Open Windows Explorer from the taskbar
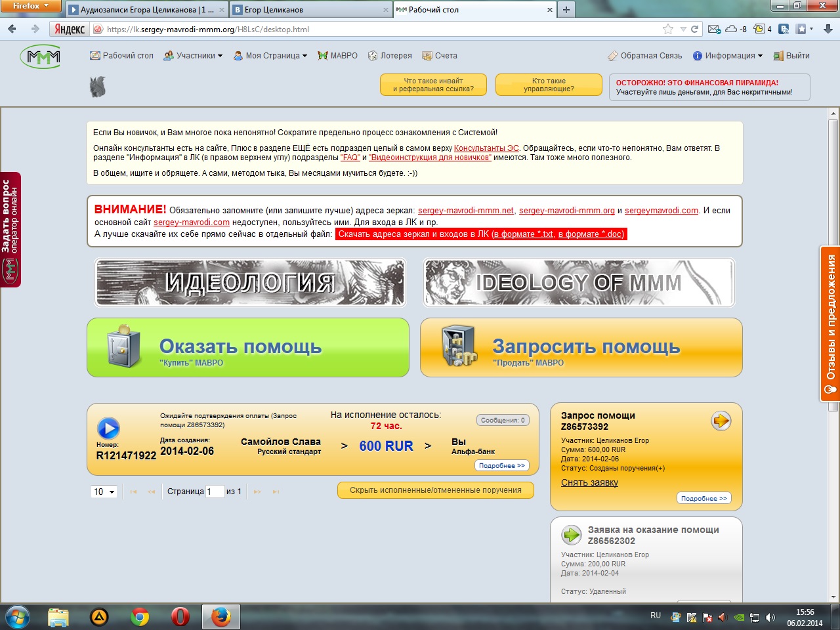The height and width of the screenshot is (630, 840). coord(59,617)
